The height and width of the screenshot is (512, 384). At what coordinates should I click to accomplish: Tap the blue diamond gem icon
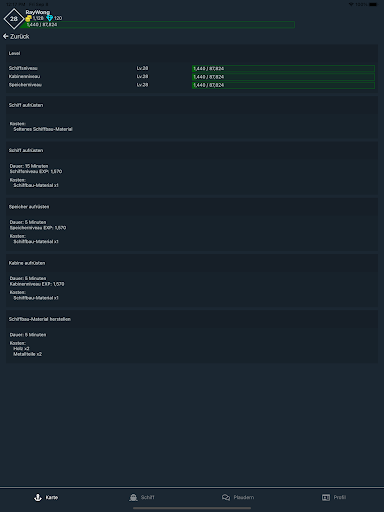50,18
